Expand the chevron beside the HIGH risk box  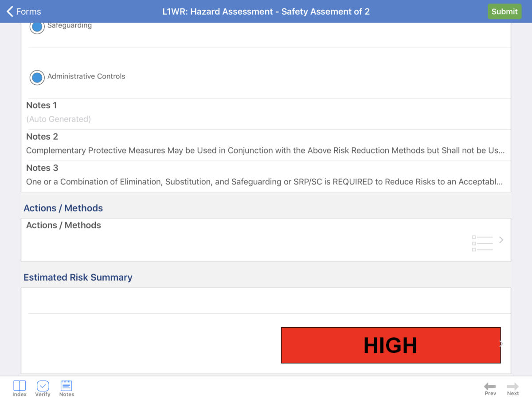(x=502, y=344)
